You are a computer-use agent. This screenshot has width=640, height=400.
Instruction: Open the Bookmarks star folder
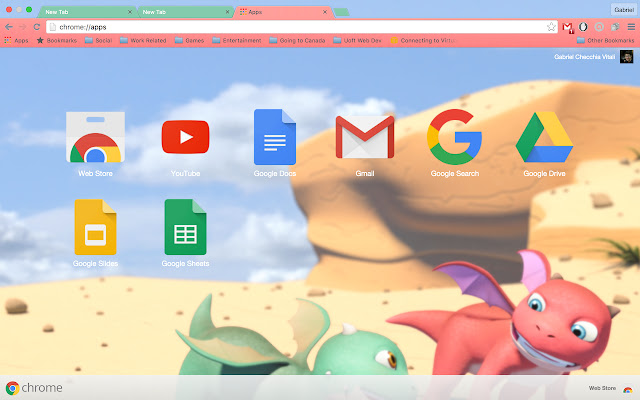click(57, 40)
